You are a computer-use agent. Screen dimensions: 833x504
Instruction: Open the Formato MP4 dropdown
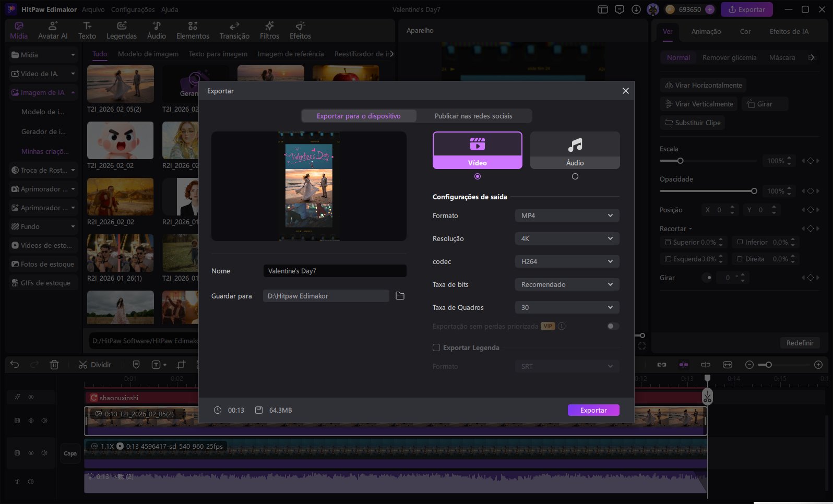pyautogui.click(x=566, y=215)
